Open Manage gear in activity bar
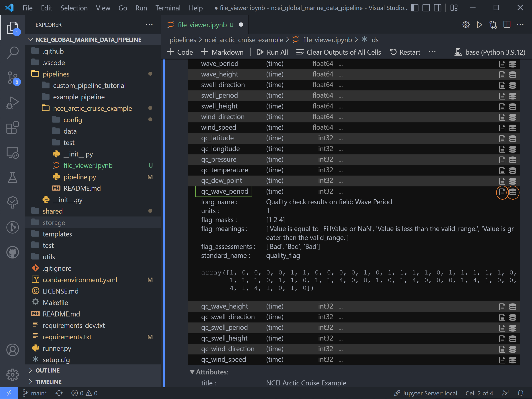Screen dimensions: 532x399 pyautogui.click(x=13, y=375)
